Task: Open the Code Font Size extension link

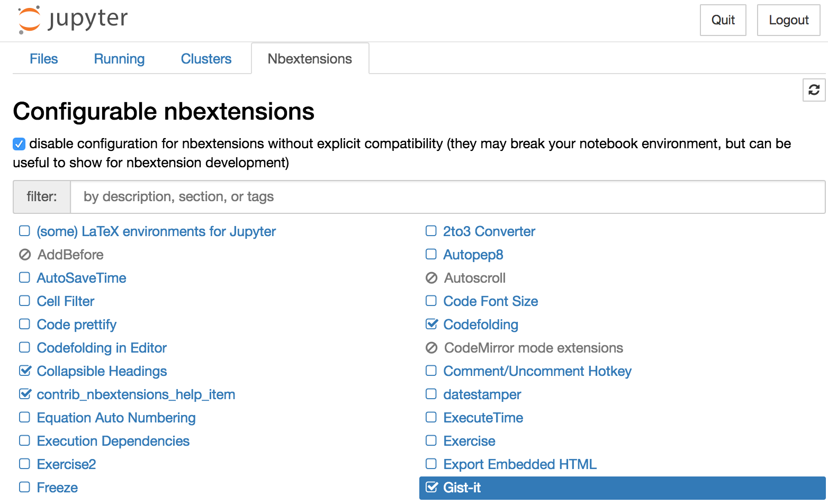Action: tap(490, 301)
